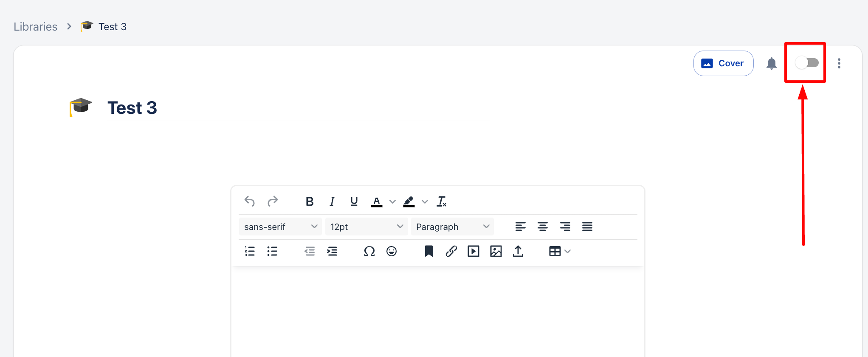Toggle the switch next to the bell

tap(806, 63)
